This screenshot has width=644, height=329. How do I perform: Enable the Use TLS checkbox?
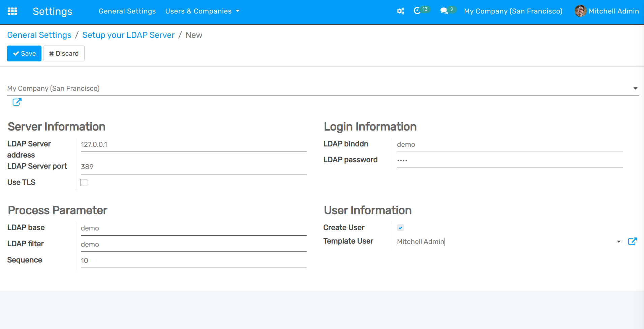click(x=85, y=183)
